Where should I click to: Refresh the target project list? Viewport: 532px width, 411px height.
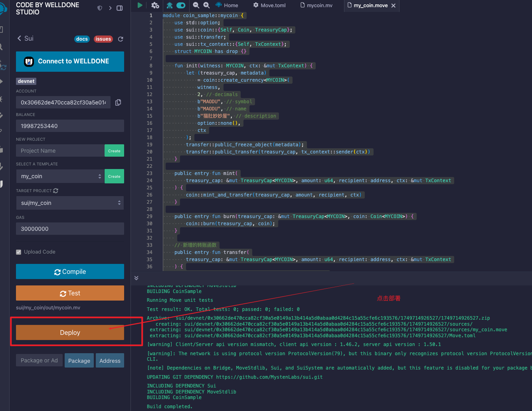55,191
